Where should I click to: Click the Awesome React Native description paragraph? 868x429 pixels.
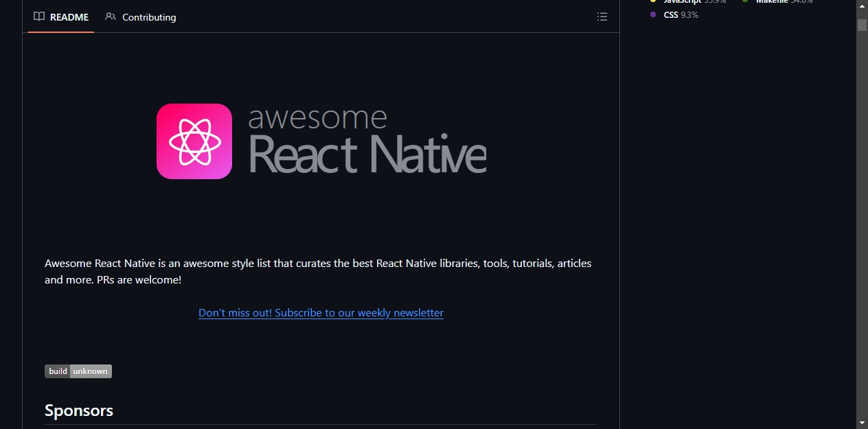tap(318, 272)
